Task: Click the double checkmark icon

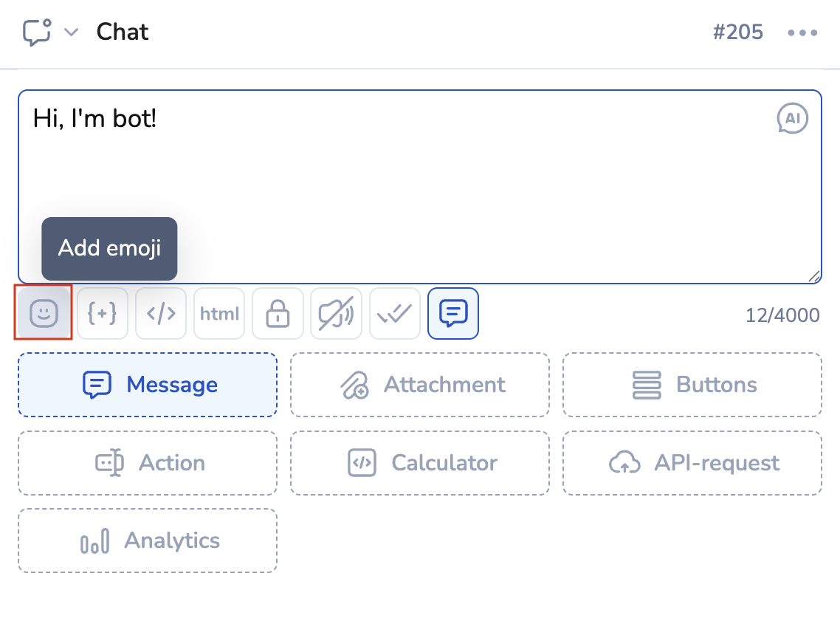Action: pyautogui.click(x=395, y=313)
